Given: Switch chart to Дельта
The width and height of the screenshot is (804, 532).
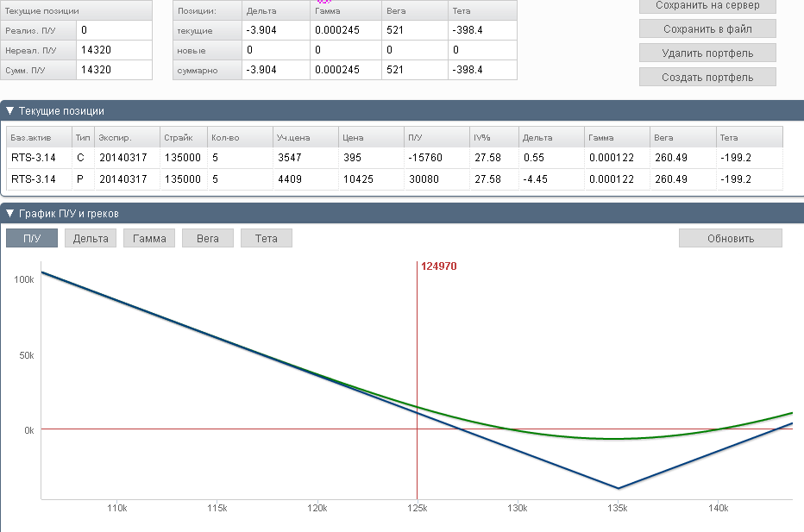Looking at the screenshot, I should pyautogui.click(x=91, y=238).
